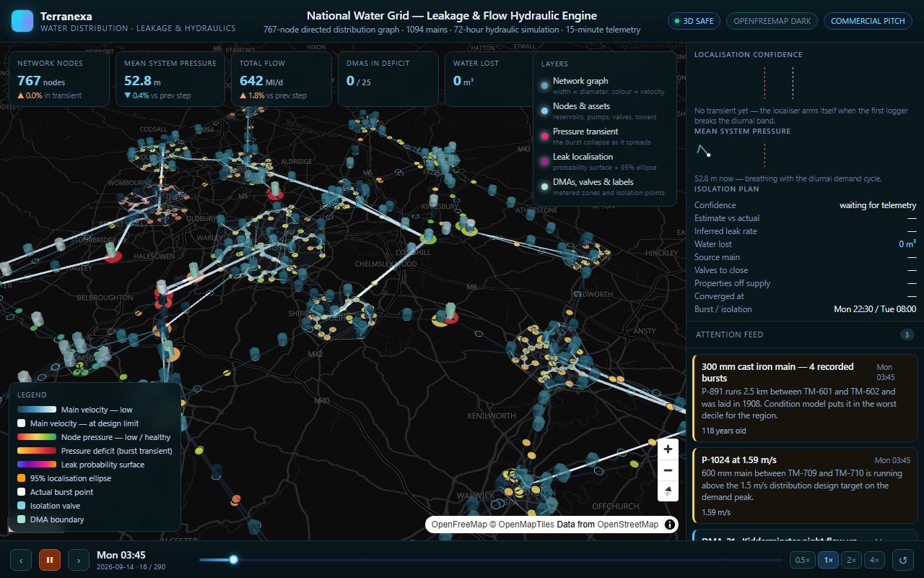Image resolution: width=924 pixels, height=578 pixels.
Task: Click the Isolation valve legend swatch
Action: (x=22, y=506)
